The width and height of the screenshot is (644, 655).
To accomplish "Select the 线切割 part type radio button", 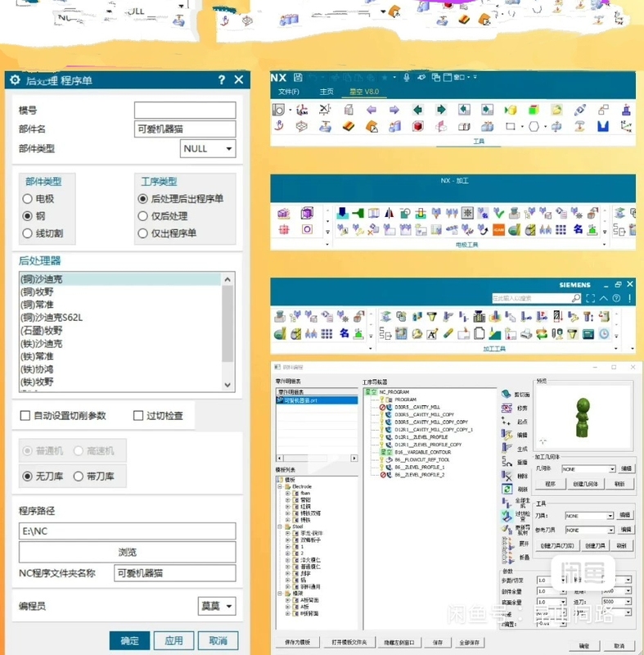I will [28, 233].
